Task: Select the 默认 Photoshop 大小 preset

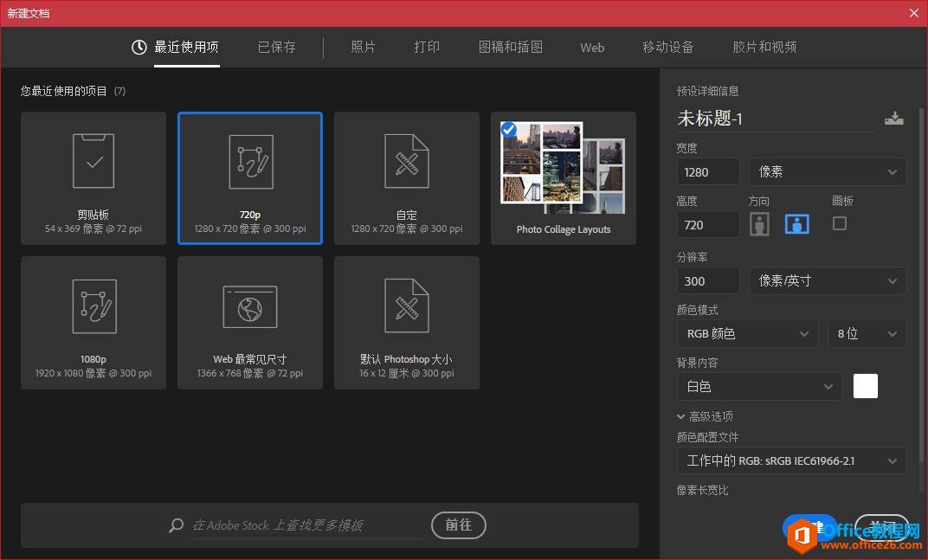Action: pyautogui.click(x=406, y=322)
